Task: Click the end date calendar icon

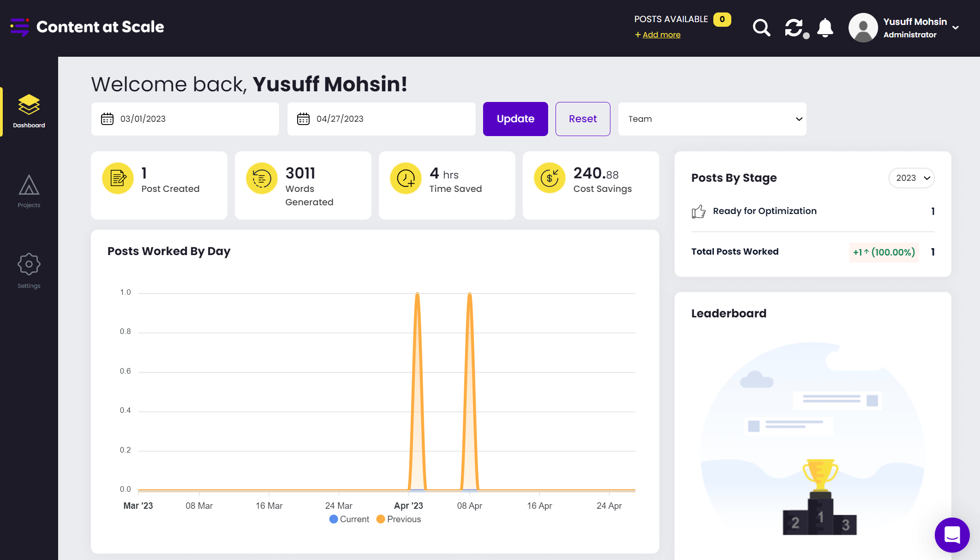Action: (x=303, y=119)
